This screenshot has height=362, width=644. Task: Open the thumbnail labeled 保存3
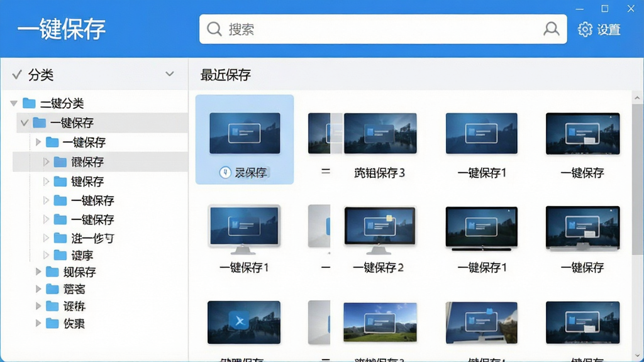click(380, 133)
